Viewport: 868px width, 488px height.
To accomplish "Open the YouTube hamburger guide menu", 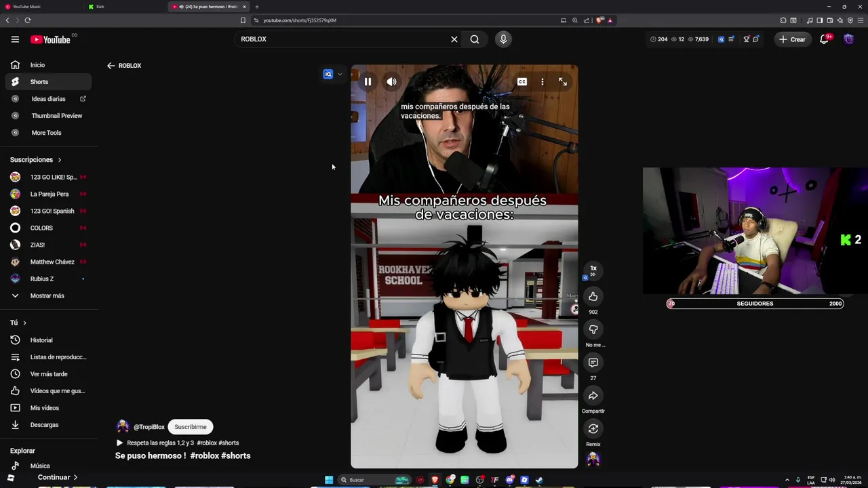I will [x=15, y=39].
